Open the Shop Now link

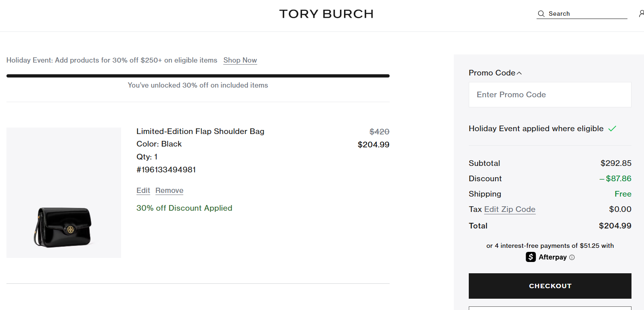click(x=240, y=60)
